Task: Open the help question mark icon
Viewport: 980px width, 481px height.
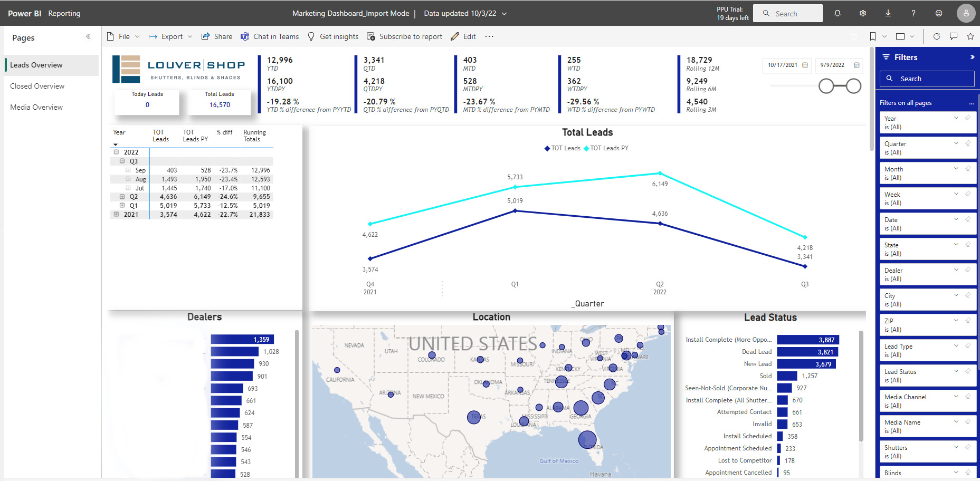Action: click(914, 13)
